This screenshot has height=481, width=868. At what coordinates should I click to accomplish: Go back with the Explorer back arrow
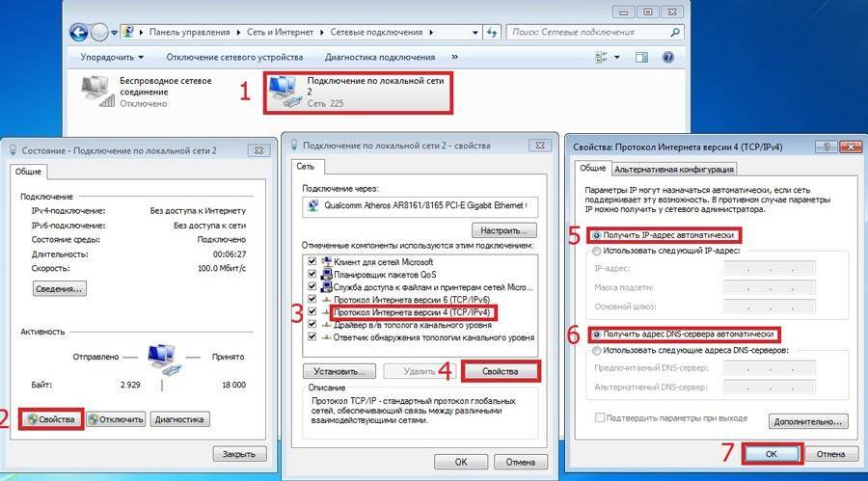(79, 33)
